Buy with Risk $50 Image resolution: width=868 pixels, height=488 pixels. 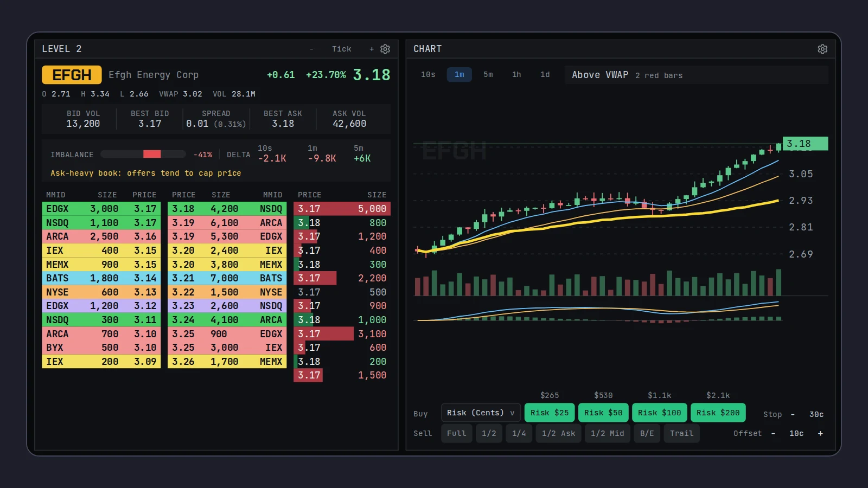(603, 413)
